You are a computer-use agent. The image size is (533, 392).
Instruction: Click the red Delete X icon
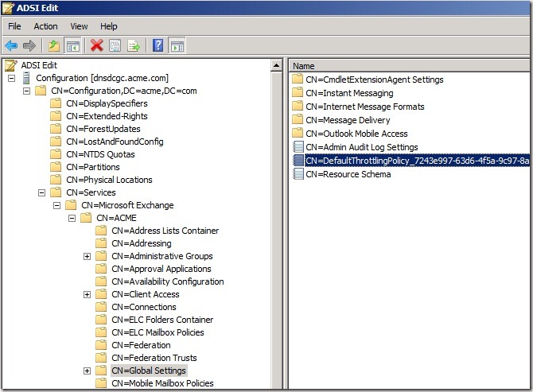click(97, 45)
